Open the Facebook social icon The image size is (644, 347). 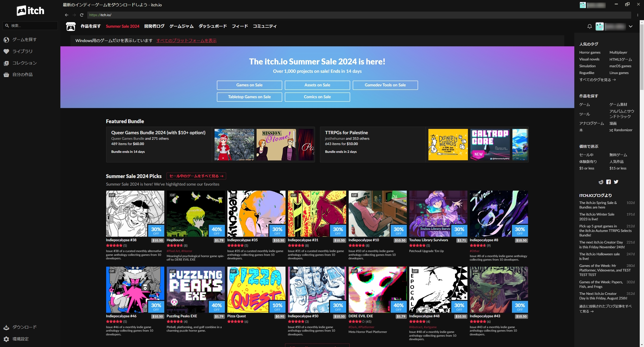[608, 182]
